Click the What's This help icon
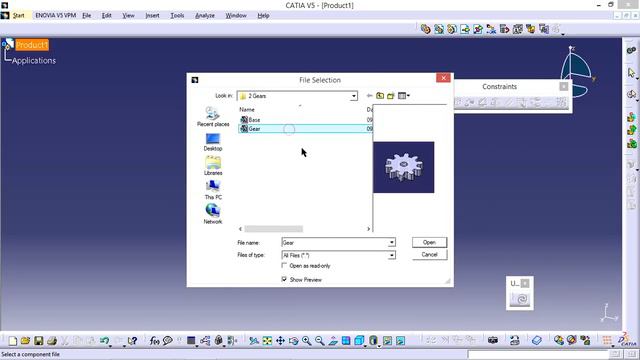Screen dimensions: 640x360 pos(132,340)
